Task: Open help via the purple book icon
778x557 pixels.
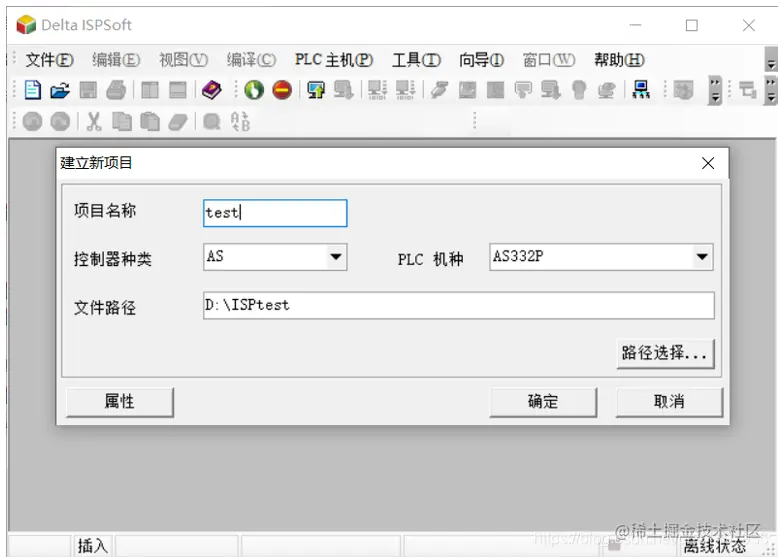Action: [211, 90]
